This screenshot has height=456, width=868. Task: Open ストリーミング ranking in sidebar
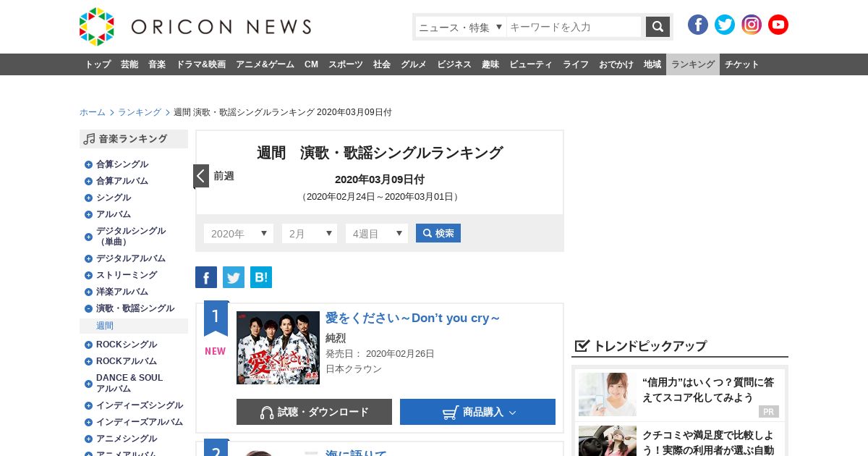(127, 275)
